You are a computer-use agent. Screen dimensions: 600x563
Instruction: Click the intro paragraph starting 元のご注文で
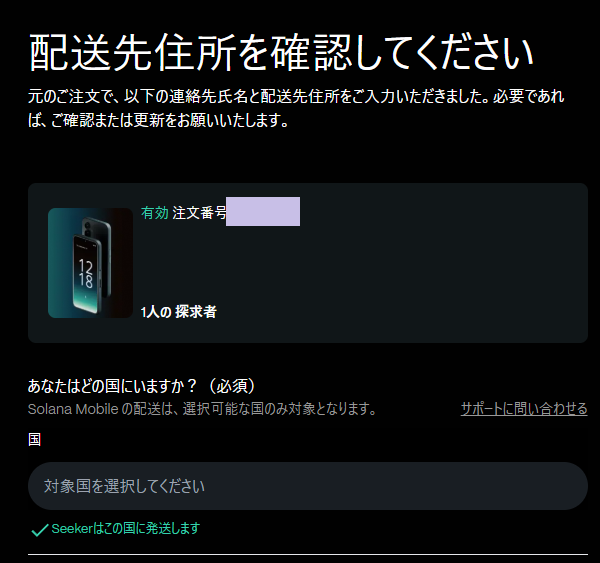pyautogui.click(x=296, y=108)
